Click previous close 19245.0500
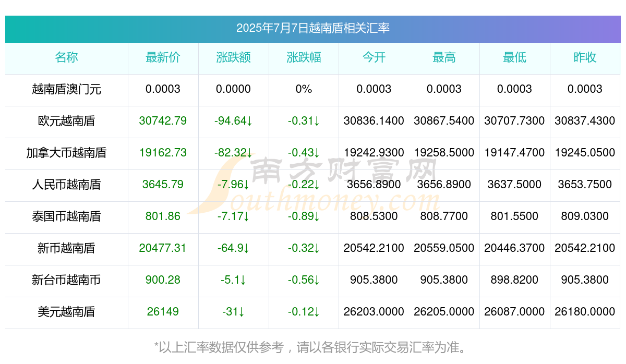 point(585,153)
